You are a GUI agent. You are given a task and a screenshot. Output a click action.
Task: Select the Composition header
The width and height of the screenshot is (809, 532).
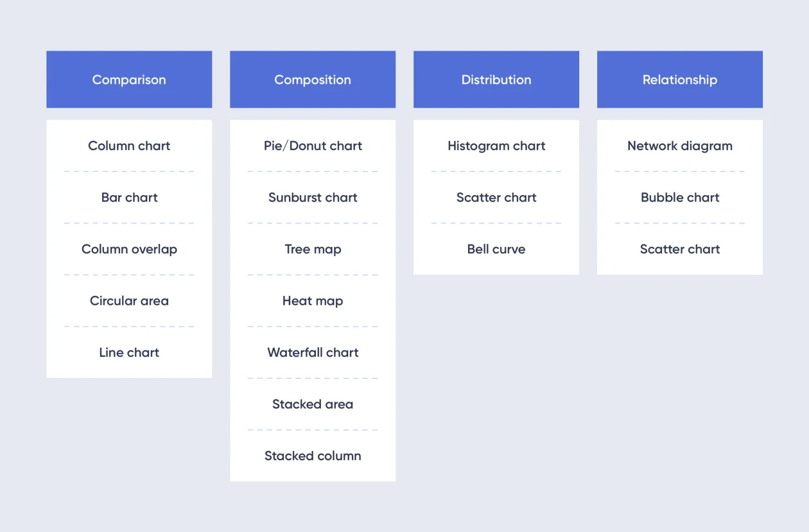(313, 80)
